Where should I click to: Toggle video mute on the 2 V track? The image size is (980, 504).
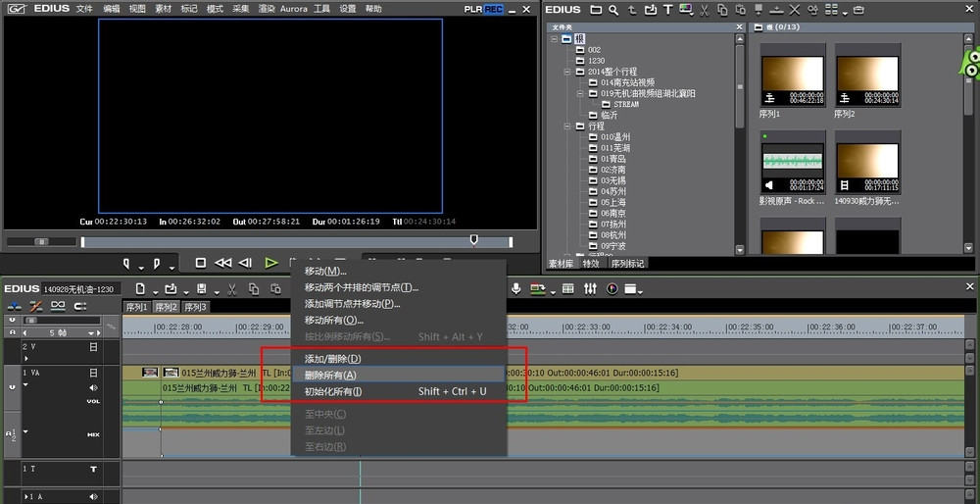click(x=94, y=346)
